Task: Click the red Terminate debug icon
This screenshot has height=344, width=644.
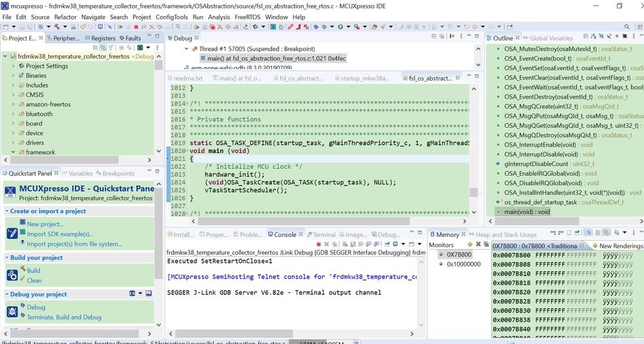Action: pos(136,26)
